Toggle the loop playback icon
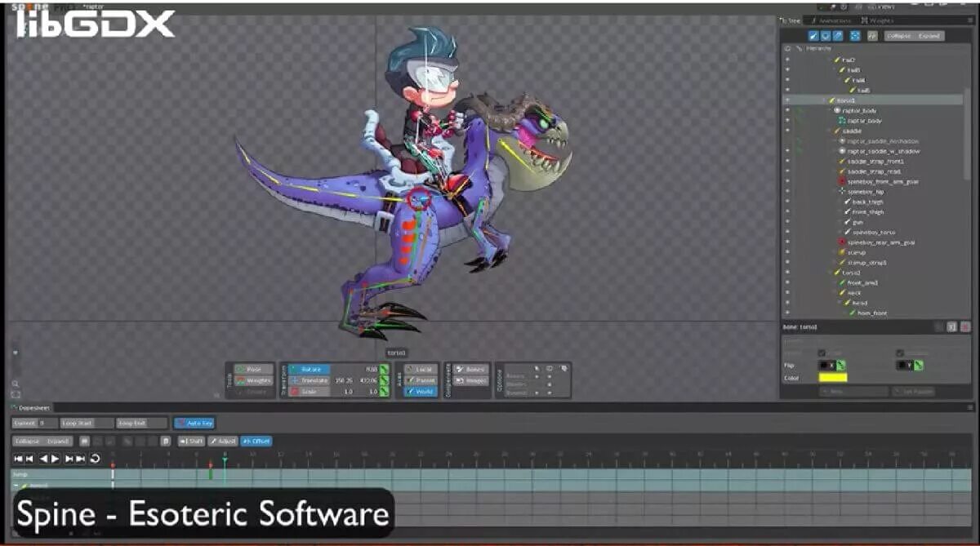The image size is (980, 546). pos(95,459)
